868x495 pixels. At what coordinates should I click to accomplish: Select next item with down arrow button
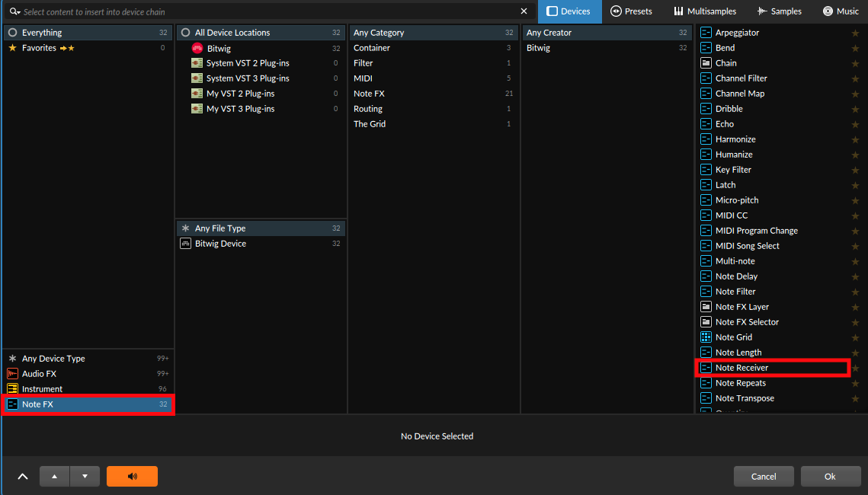point(85,476)
